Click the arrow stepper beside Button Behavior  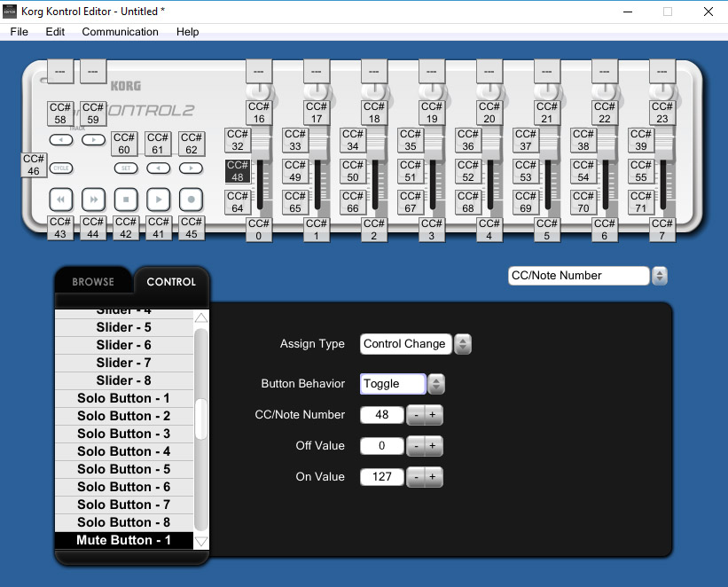point(436,384)
